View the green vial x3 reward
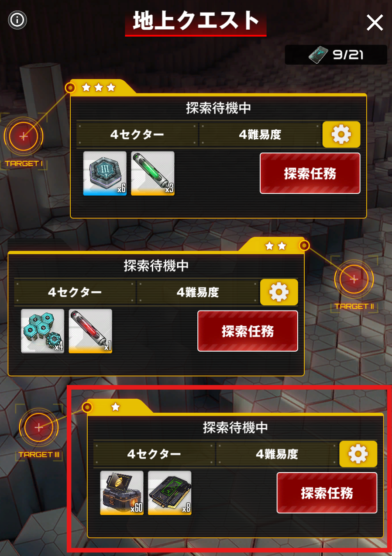This screenshot has height=556, width=392. point(153,173)
